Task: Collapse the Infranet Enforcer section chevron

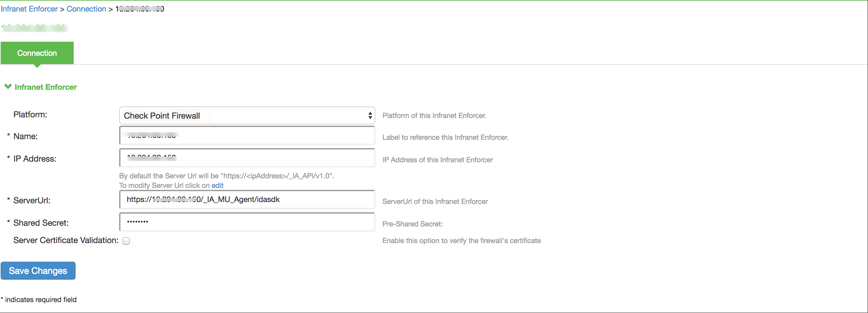Action: click(x=7, y=87)
